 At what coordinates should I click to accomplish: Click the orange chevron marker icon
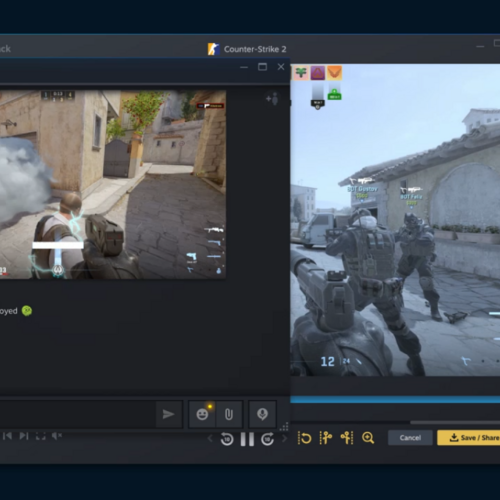335,72
